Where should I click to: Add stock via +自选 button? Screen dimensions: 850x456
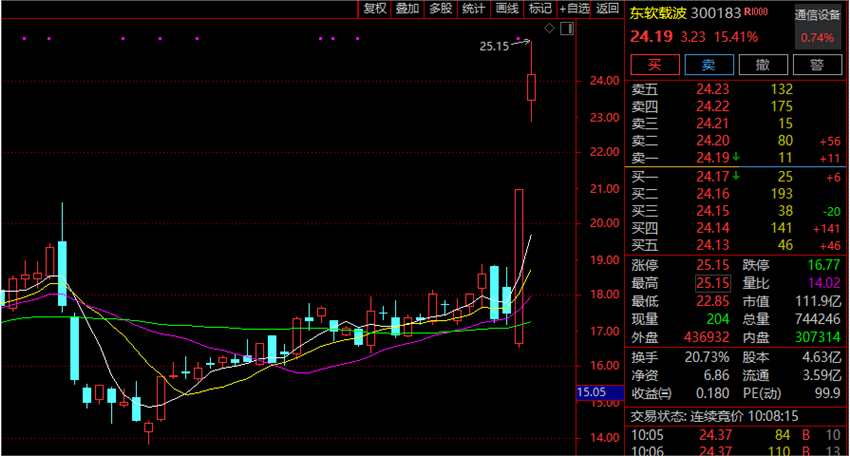click(574, 8)
